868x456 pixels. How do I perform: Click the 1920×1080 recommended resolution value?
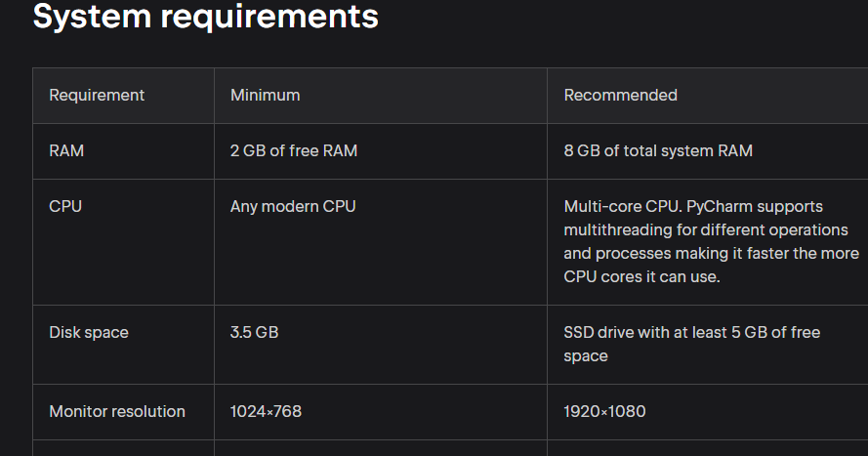(x=604, y=412)
